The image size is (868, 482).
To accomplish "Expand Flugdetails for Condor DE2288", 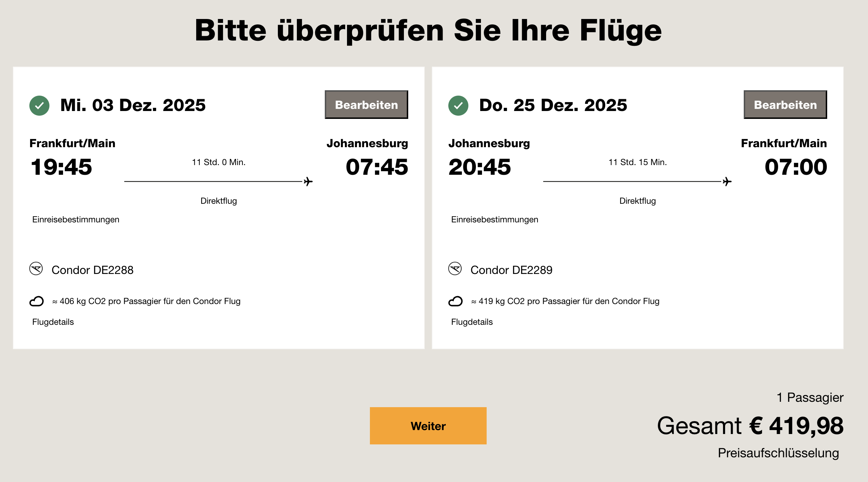I will point(53,322).
